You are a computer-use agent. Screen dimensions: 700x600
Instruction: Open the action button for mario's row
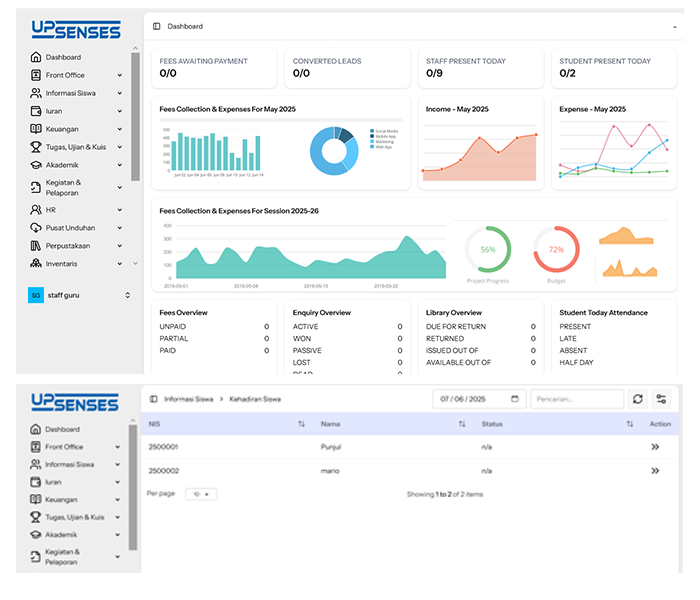click(x=655, y=469)
